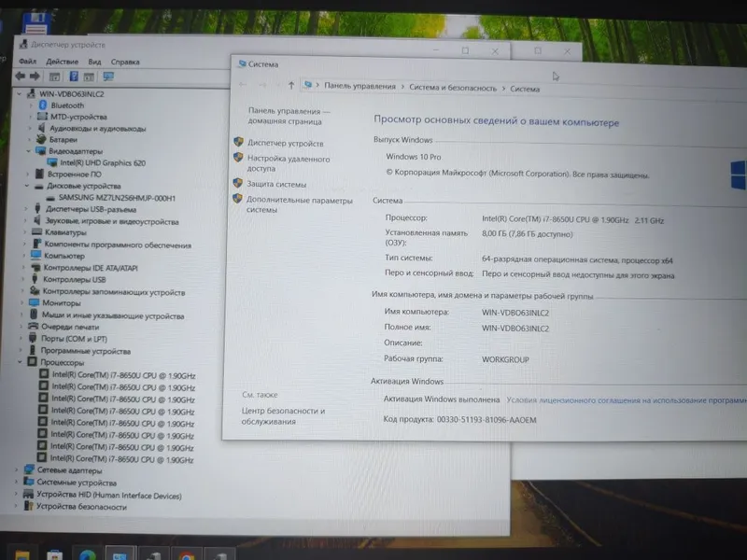Click the Контроллеры USB icon

click(x=35, y=279)
